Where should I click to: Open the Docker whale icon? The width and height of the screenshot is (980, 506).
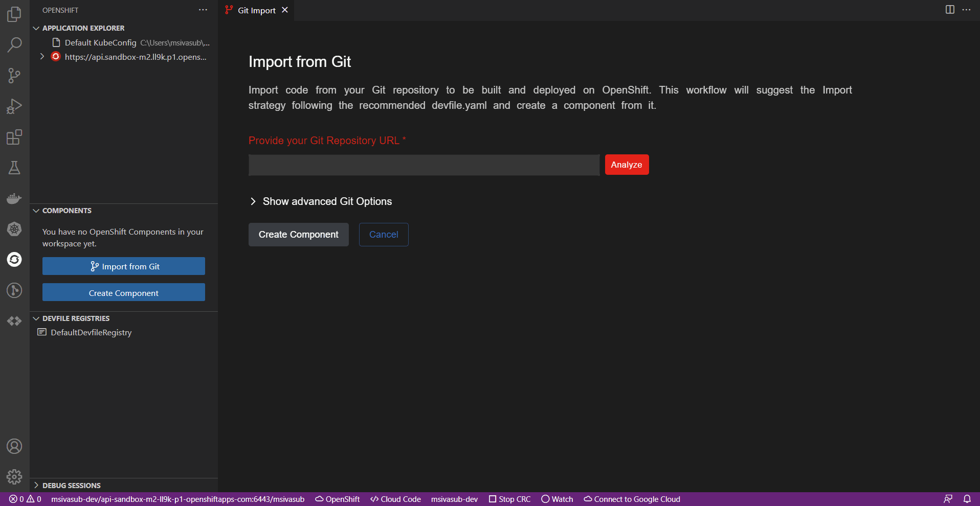click(14, 198)
